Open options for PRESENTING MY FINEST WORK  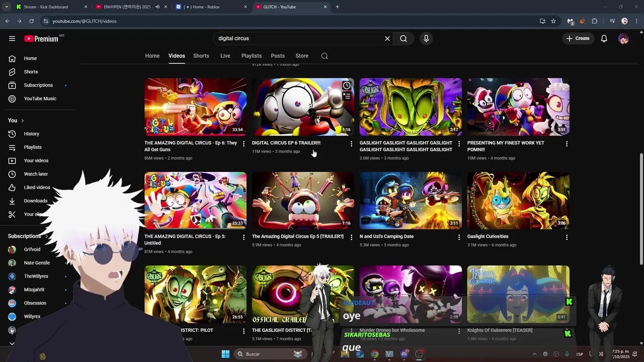[567, 144]
